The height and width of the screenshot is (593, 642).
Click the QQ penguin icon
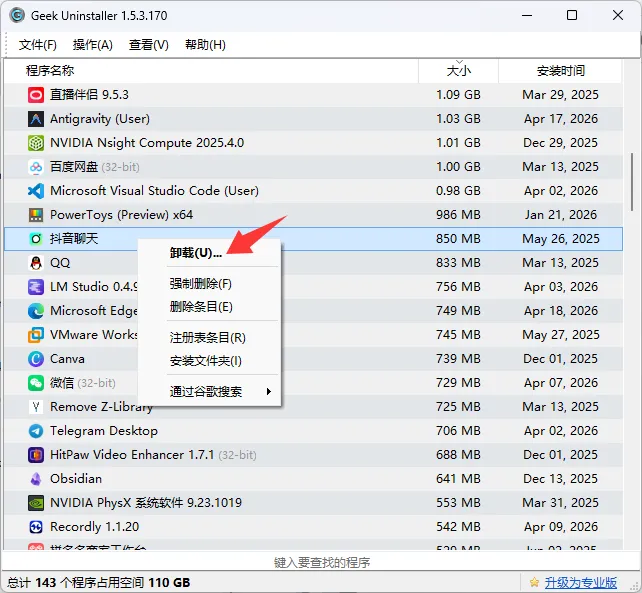pyautogui.click(x=36, y=263)
